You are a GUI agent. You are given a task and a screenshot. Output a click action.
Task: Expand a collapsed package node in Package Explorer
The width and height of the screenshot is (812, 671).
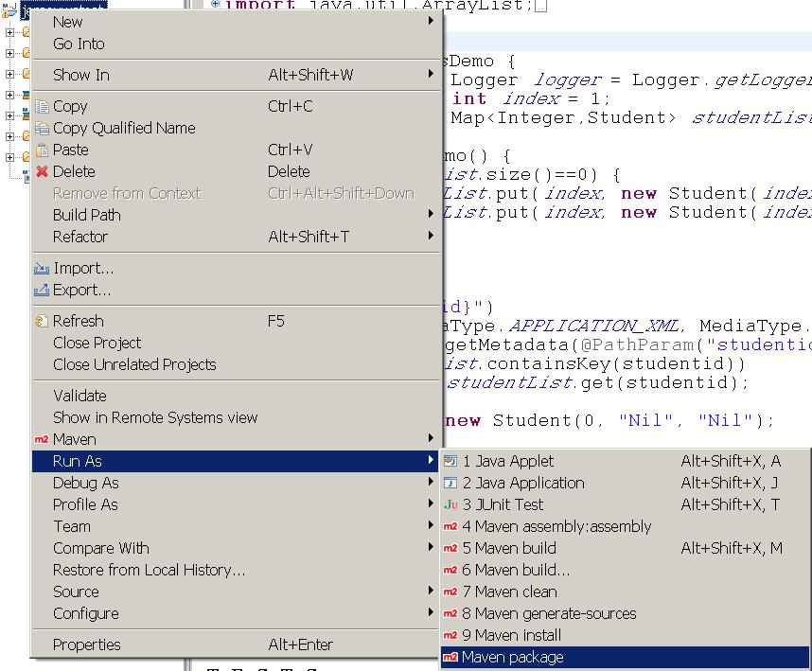(9, 33)
